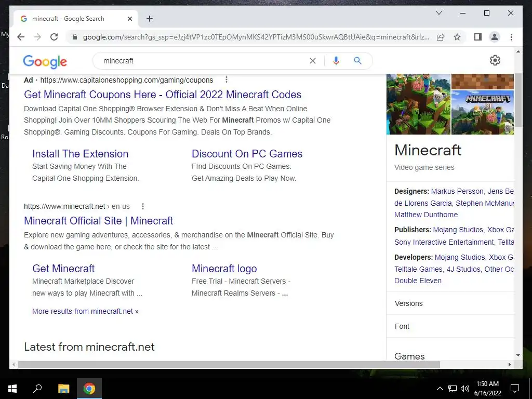
Task: Click the vertical scrollbar down arrow
Action: pos(518,355)
